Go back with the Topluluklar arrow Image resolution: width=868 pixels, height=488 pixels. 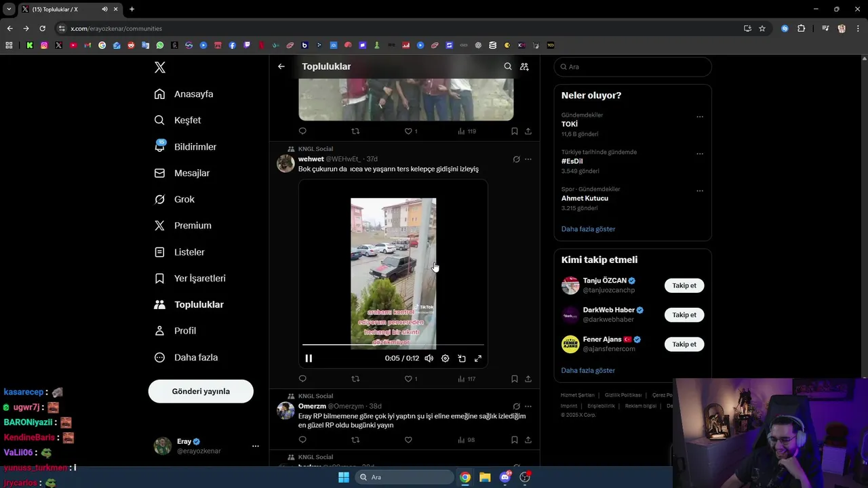pos(281,66)
